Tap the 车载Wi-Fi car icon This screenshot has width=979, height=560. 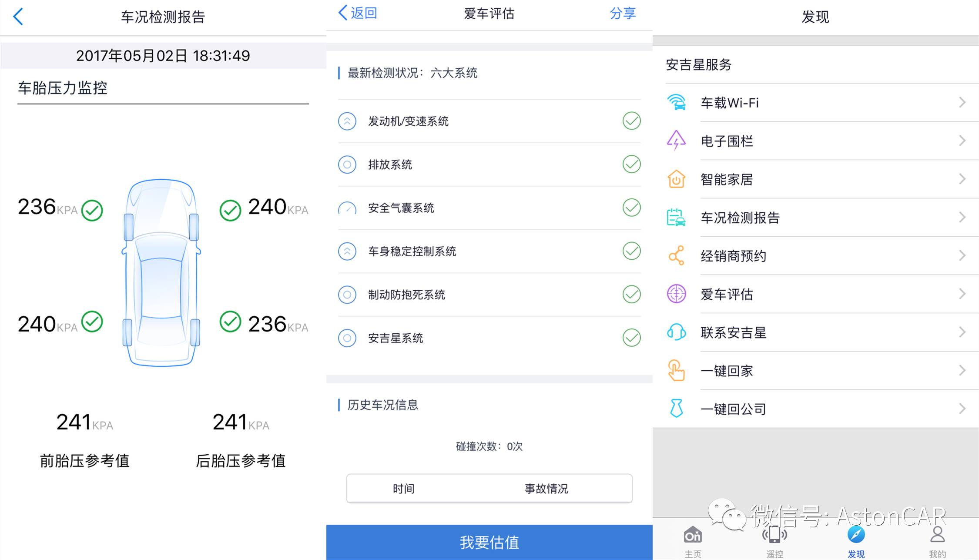(676, 103)
